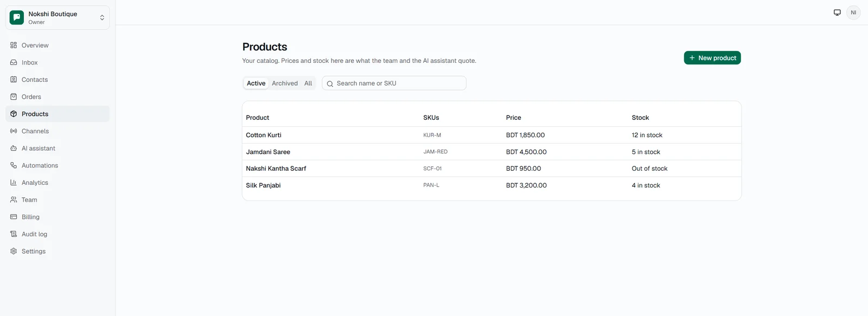
Task: Switch to the All products tab
Action: point(308,83)
